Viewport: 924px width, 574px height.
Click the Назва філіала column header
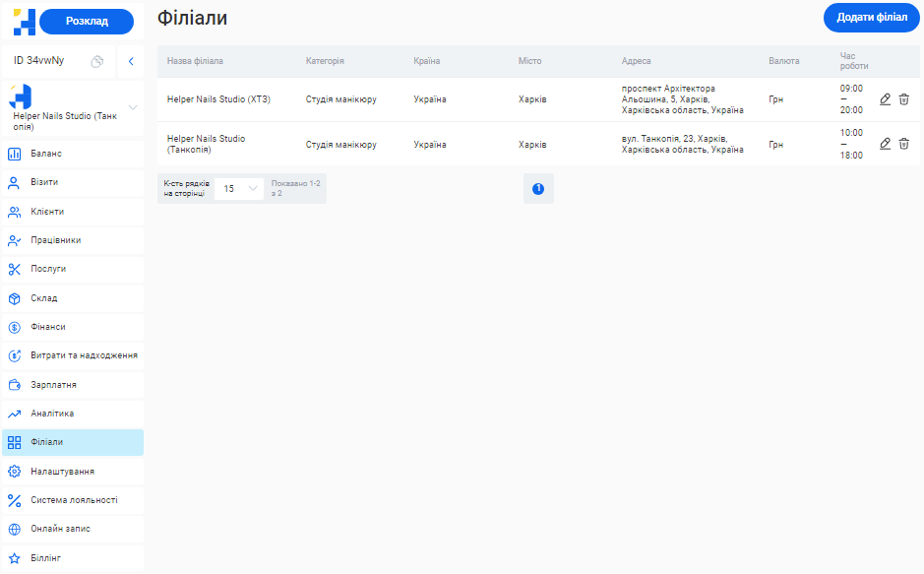pos(195,61)
